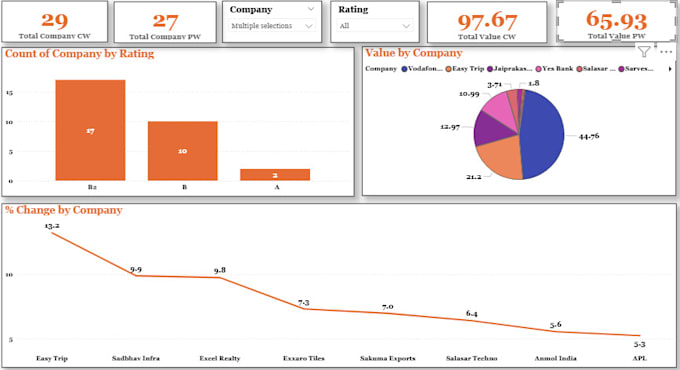The height and width of the screenshot is (370, 680).
Task: Open the Rating dropdown showing All
Action: (x=375, y=26)
